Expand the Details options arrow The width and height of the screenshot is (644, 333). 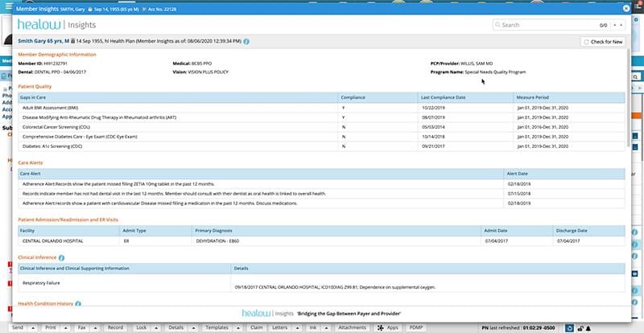192,327
